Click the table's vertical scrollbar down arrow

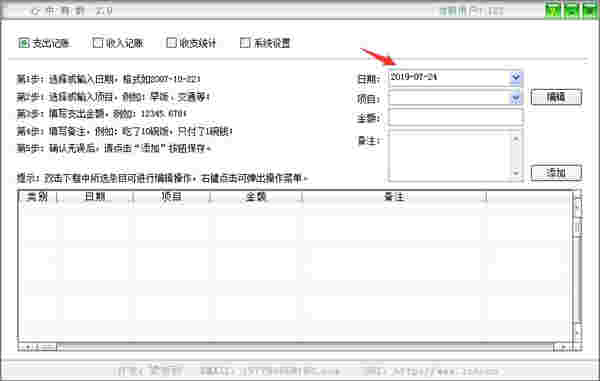(x=577, y=331)
